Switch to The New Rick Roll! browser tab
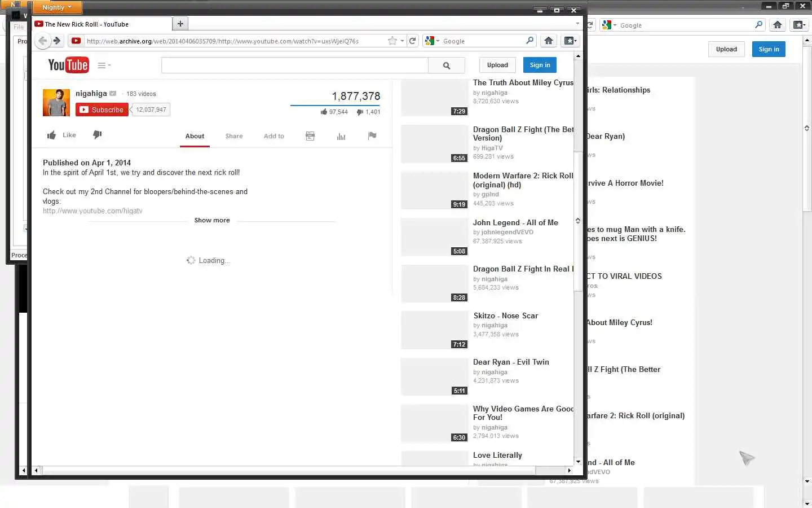The width and height of the screenshot is (812, 508). 102,24
